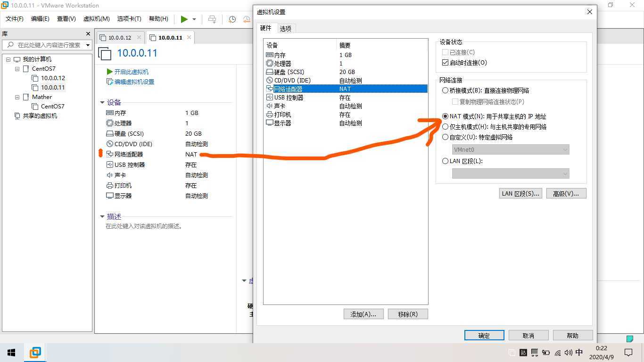Click the revert snapshot icon in toolbar
Viewport: 644px width, 362px height.
click(247, 19)
